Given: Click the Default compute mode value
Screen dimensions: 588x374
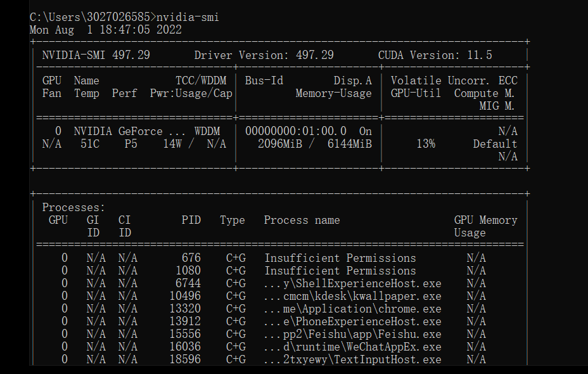Looking at the screenshot, I should (x=495, y=144).
